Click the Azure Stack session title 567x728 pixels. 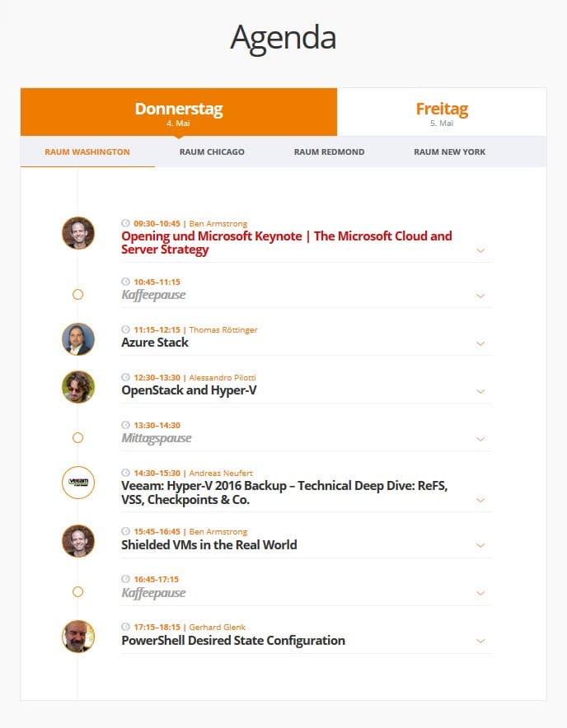click(155, 343)
